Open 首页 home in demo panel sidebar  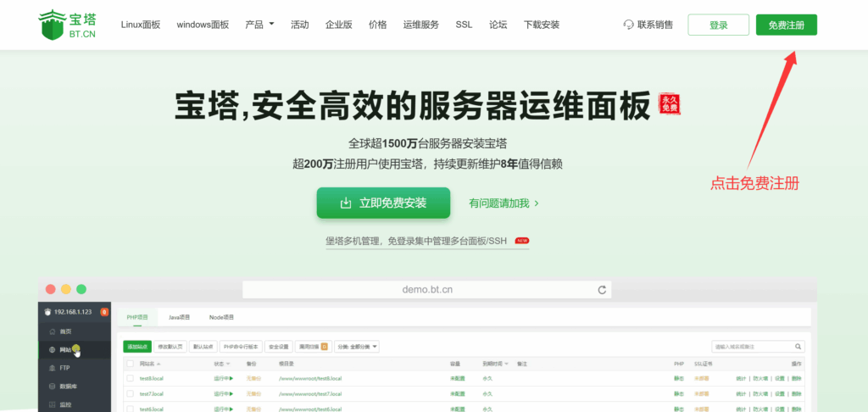pos(75,331)
